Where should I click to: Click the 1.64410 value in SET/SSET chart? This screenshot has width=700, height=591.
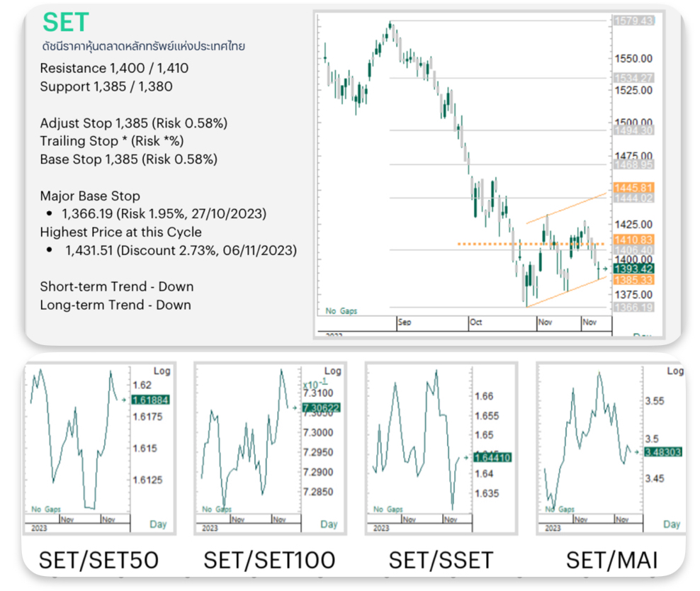492,458
